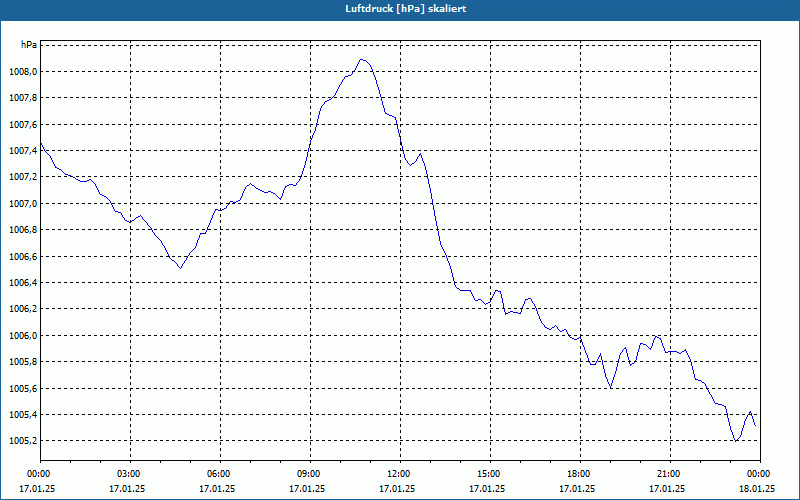Click the 00:00 time label above 18.01.25
Image resolution: width=800 pixels, height=500 pixels.
(x=760, y=474)
